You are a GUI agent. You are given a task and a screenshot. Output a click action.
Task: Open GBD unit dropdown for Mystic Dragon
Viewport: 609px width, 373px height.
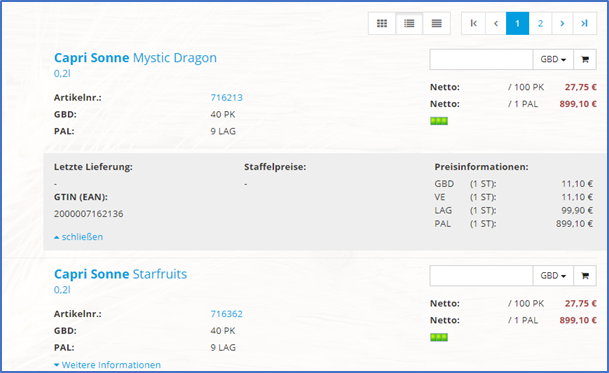(x=553, y=59)
